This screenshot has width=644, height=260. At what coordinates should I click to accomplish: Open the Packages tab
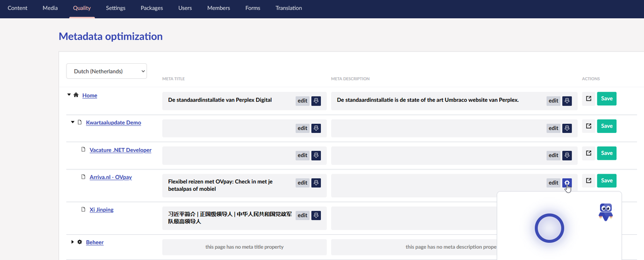tap(152, 8)
